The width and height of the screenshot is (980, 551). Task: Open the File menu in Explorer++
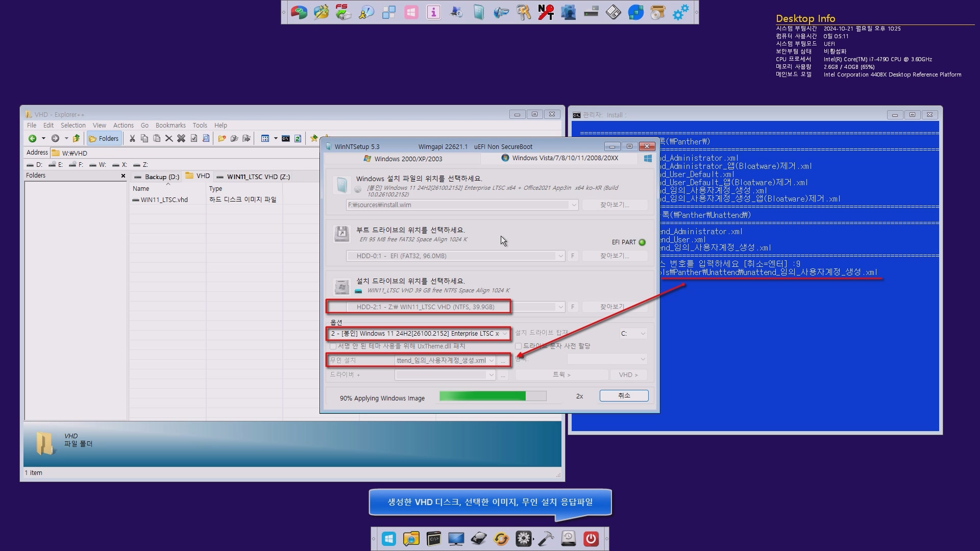(x=32, y=125)
